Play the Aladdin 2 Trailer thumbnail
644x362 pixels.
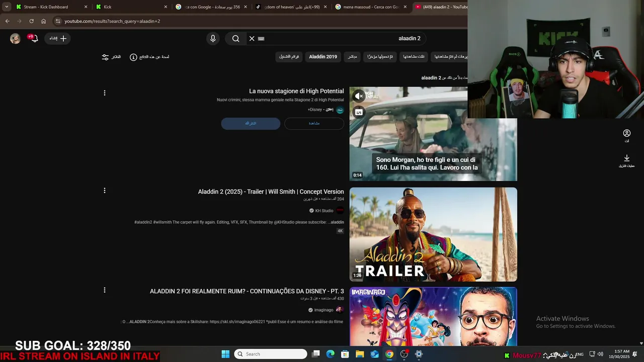pyautogui.click(x=433, y=234)
